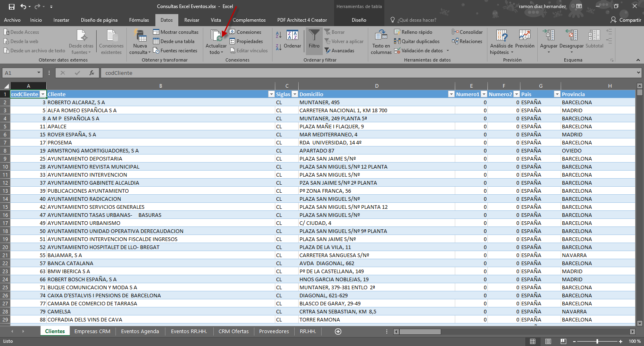Select cell ROBERTO ALCARAZ, S A
This screenshot has height=346, width=644.
(161, 102)
